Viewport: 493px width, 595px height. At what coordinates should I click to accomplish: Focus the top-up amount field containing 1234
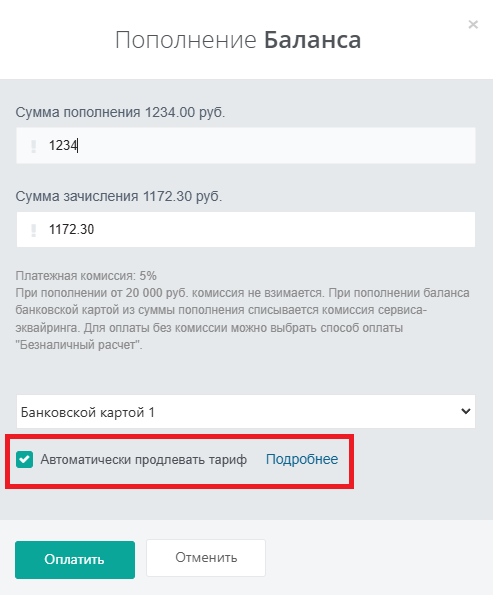(x=246, y=146)
